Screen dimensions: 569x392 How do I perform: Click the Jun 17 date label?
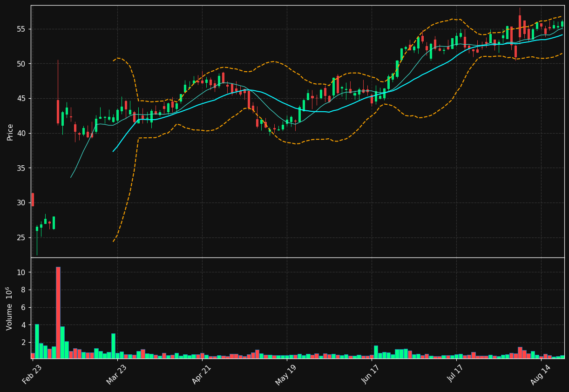(x=371, y=374)
